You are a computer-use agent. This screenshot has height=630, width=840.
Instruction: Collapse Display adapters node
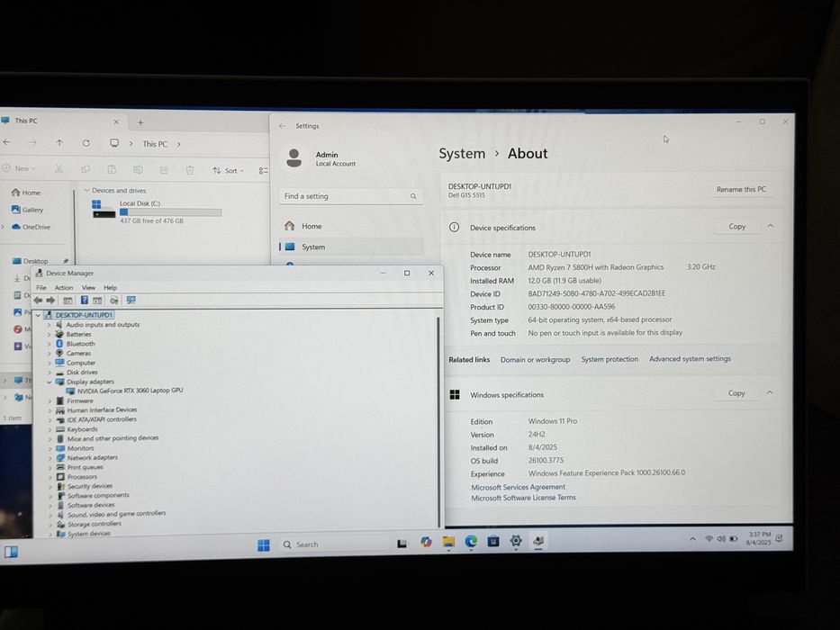[x=50, y=382]
